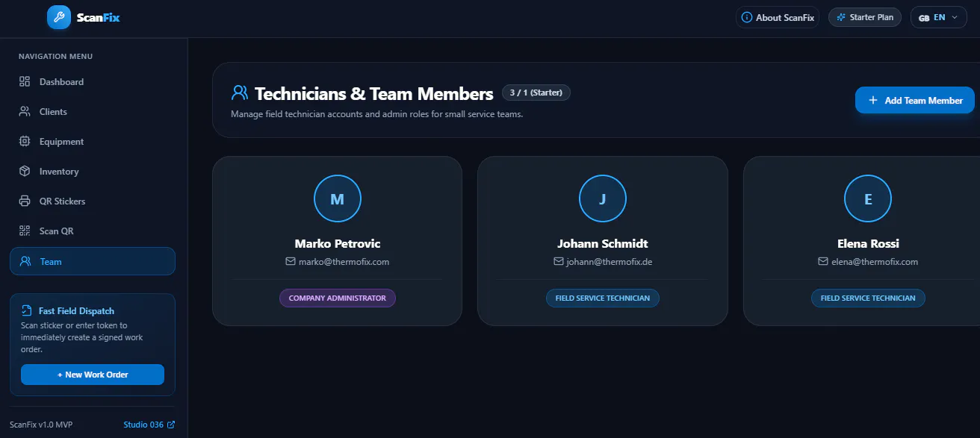The image size is (980, 438).
Task: Click the NAVIGATION MENU label
Action: coord(55,56)
